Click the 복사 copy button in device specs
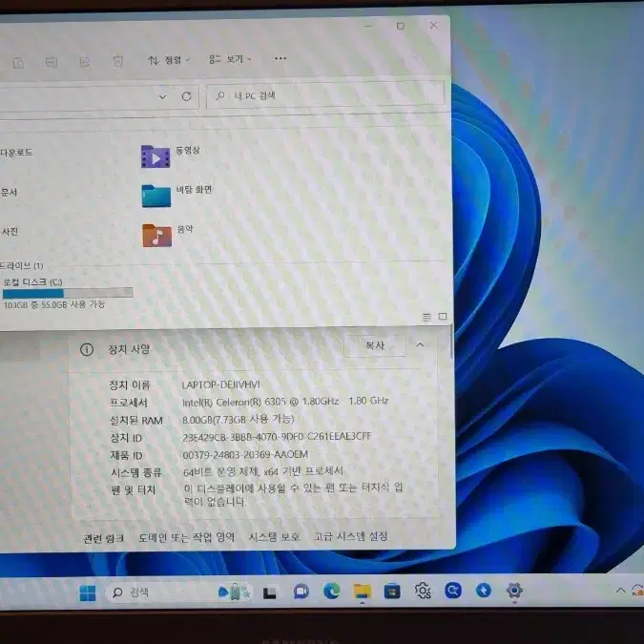Image resolution: width=644 pixels, height=644 pixels. 375,345
